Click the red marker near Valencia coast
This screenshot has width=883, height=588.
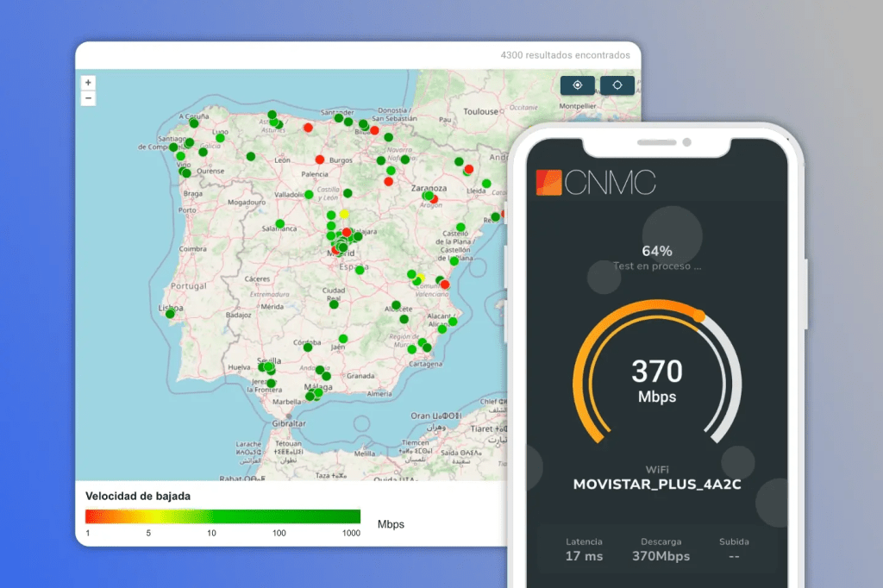445,283
